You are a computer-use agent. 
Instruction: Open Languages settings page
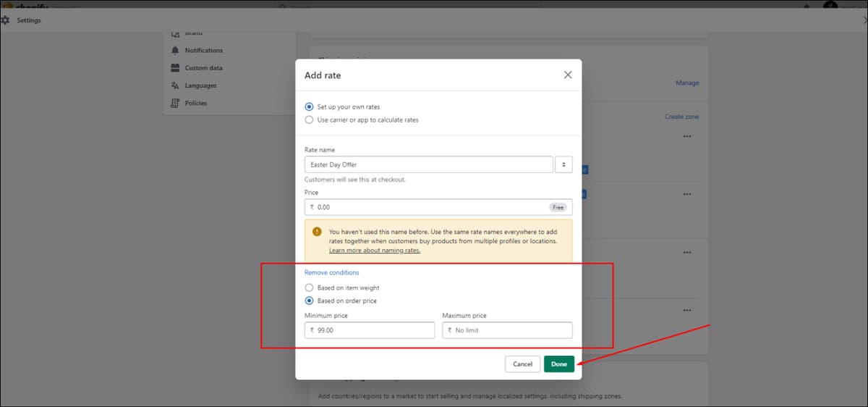tap(200, 85)
